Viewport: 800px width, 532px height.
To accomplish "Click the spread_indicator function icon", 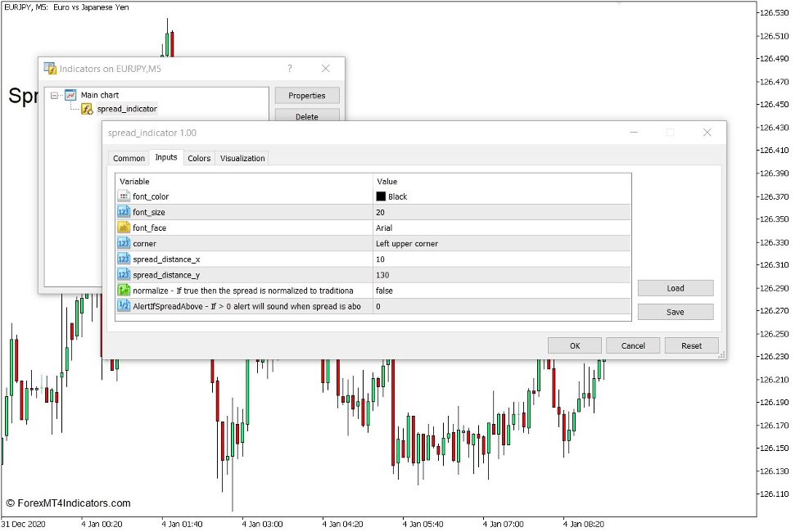I will pos(87,108).
